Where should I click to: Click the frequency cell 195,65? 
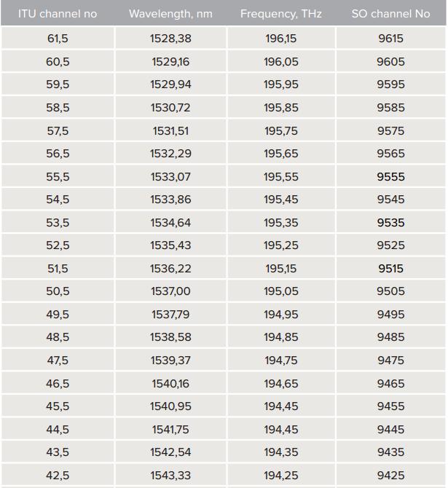(281, 154)
